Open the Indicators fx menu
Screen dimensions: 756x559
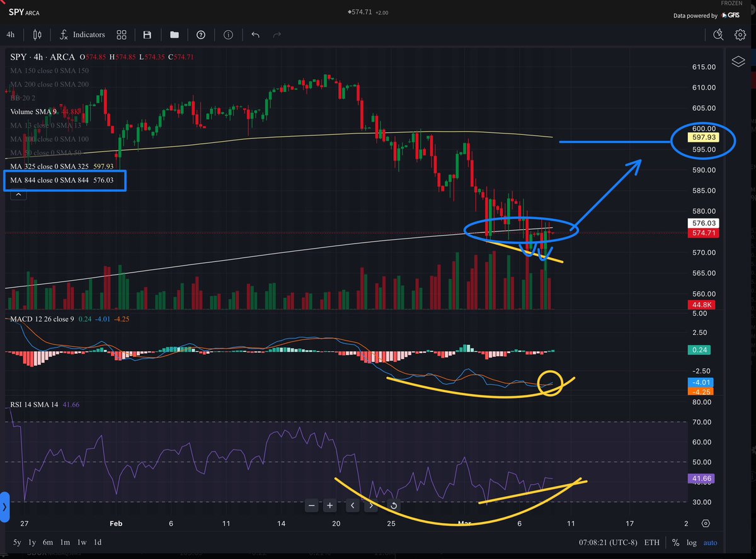pos(82,35)
